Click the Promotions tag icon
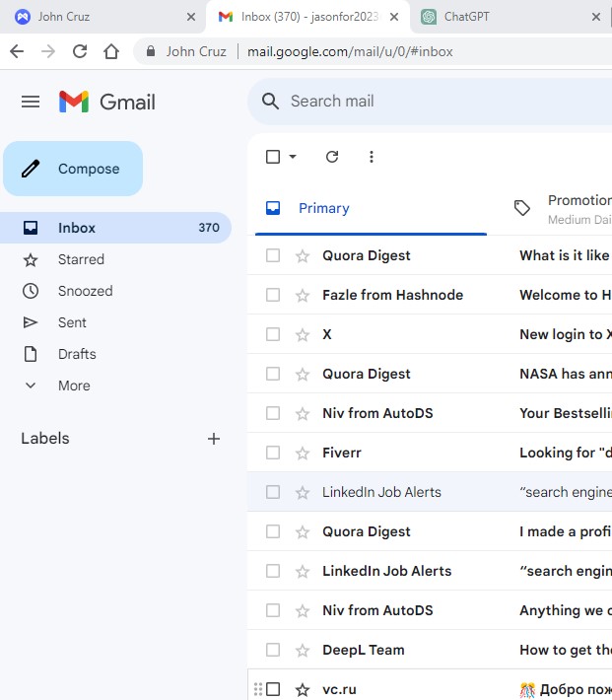Screen dimensions: 612x700 (522, 208)
